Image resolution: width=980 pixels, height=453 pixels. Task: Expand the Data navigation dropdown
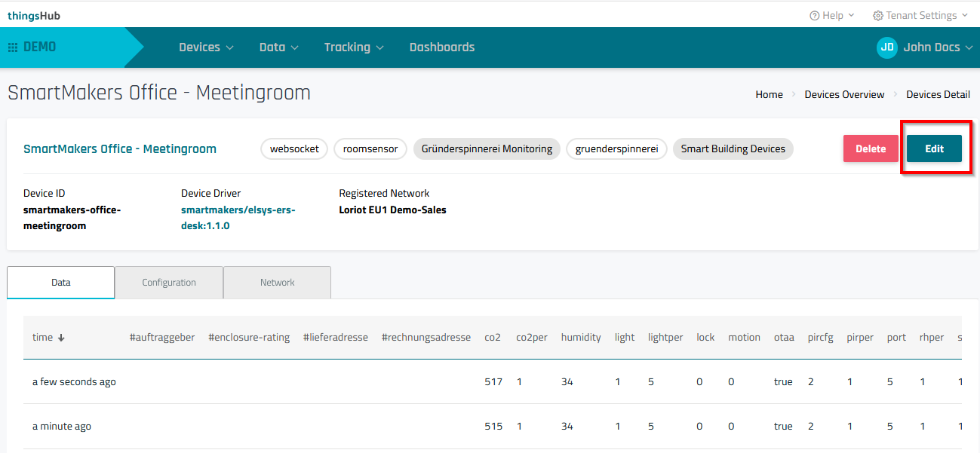[278, 47]
